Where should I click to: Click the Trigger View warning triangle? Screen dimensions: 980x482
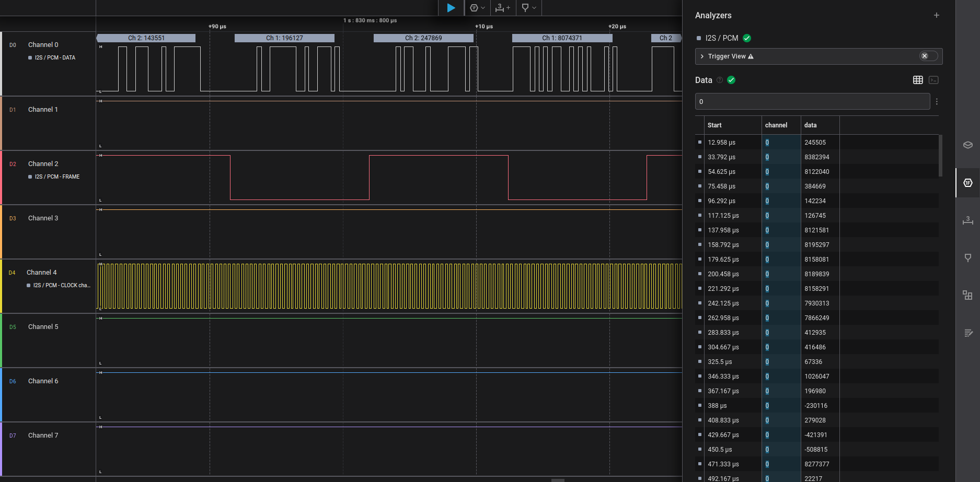coord(751,56)
